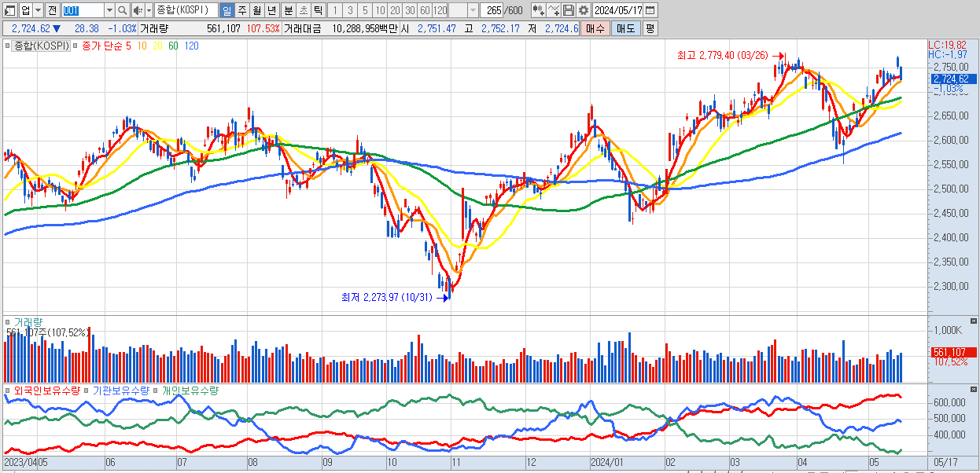Viewport: 980px width, 473px height.
Task: Click the 최고 2,779.40 (03/26) annotation
Action: pos(723,56)
